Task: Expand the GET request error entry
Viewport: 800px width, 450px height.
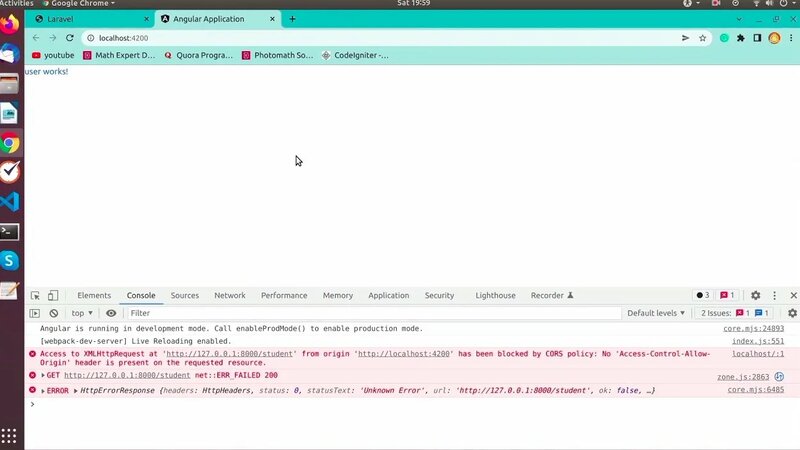Action: 43,376
